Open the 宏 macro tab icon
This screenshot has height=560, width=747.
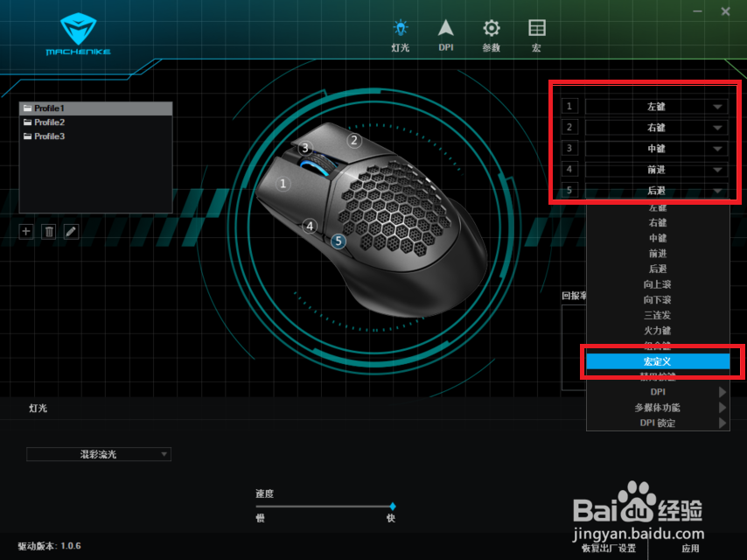click(537, 36)
